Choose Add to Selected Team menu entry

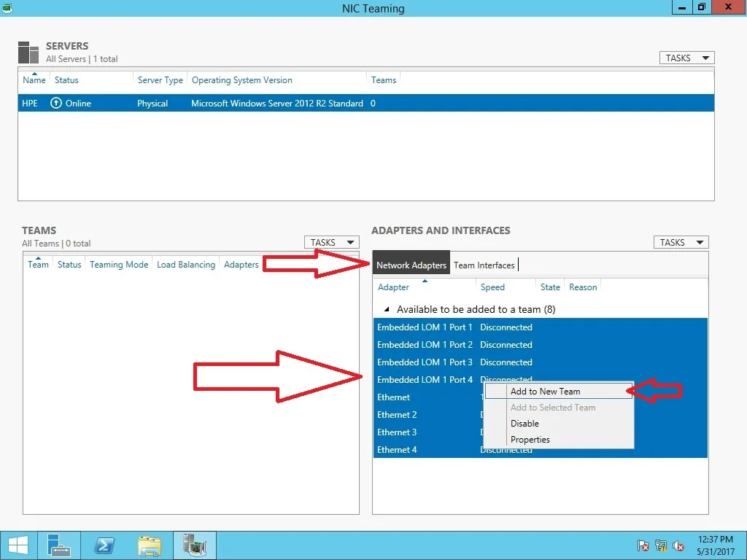pos(559,408)
